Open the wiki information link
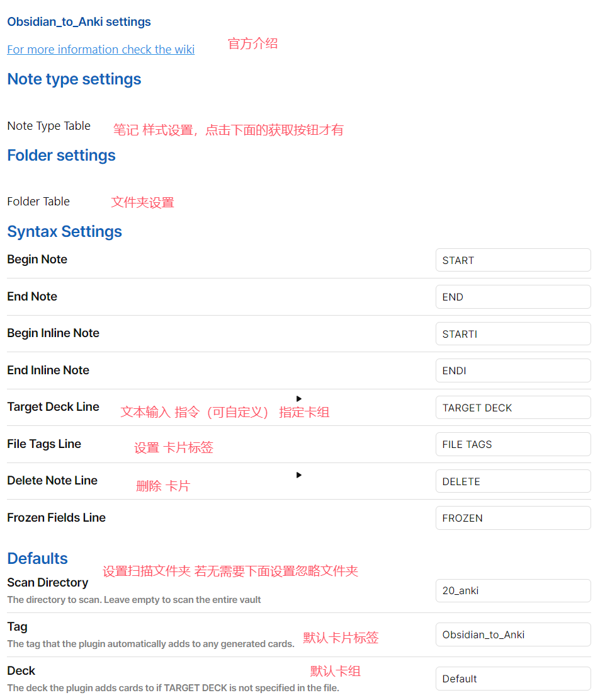 coord(101,49)
